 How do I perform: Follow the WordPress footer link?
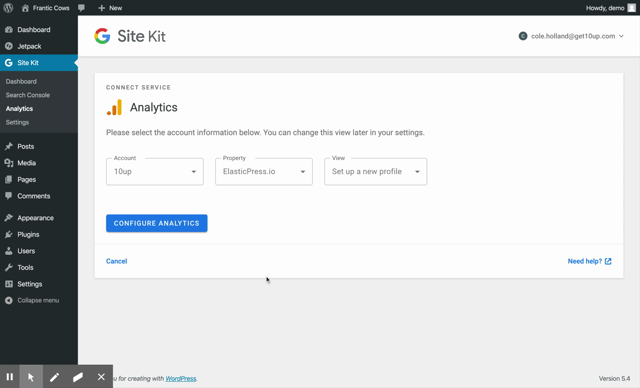181,379
